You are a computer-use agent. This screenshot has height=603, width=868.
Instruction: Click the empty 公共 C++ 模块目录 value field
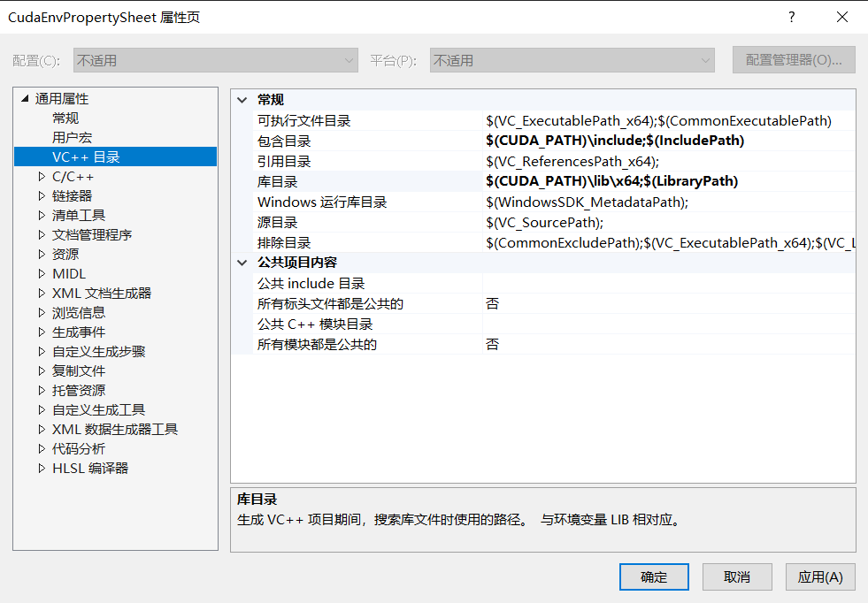tap(669, 324)
